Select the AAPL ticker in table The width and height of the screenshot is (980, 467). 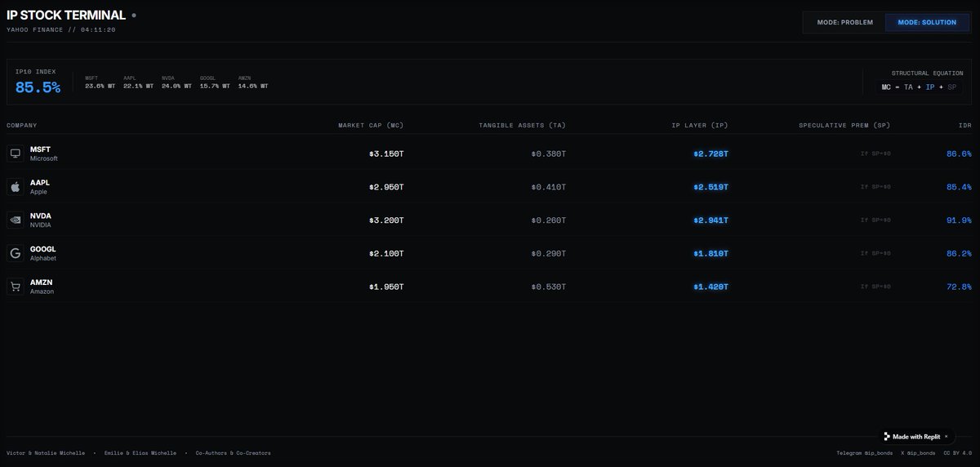point(40,183)
